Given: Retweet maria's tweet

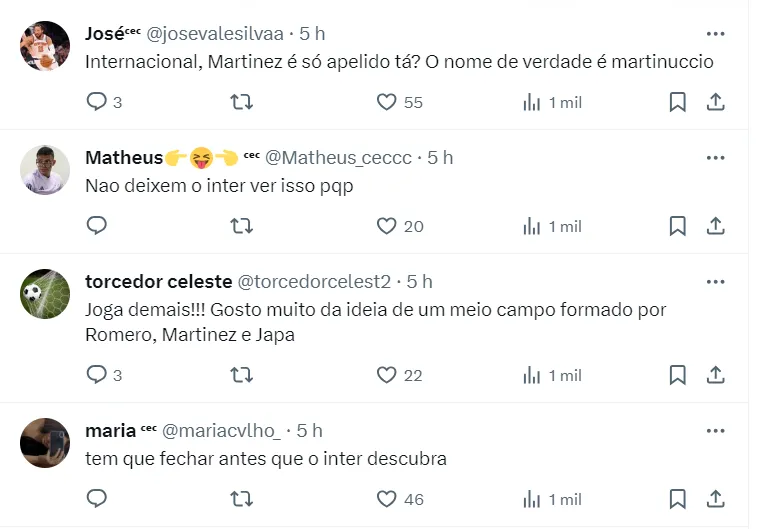Looking at the screenshot, I should coord(241,499).
